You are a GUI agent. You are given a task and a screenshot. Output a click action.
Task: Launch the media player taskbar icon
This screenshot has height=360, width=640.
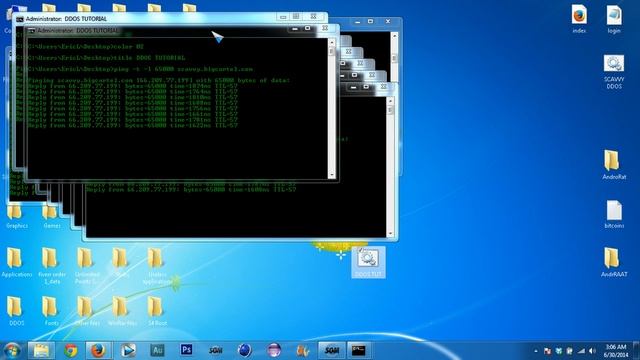(128, 350)
